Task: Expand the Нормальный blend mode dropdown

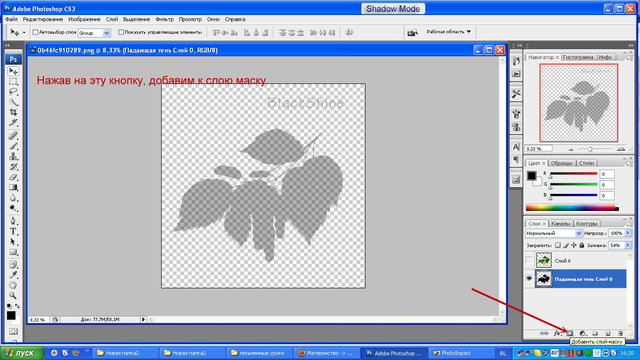Action: point(553,233)
